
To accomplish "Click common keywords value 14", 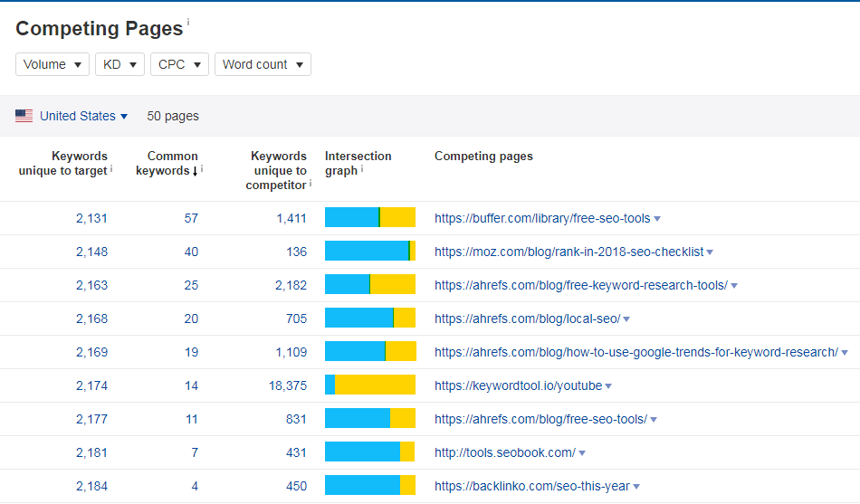I will point(191,385).
